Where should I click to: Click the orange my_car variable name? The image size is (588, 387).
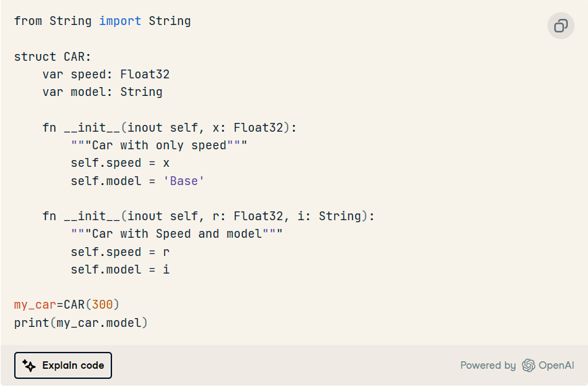pyautogui.click(x=35, y=305)
